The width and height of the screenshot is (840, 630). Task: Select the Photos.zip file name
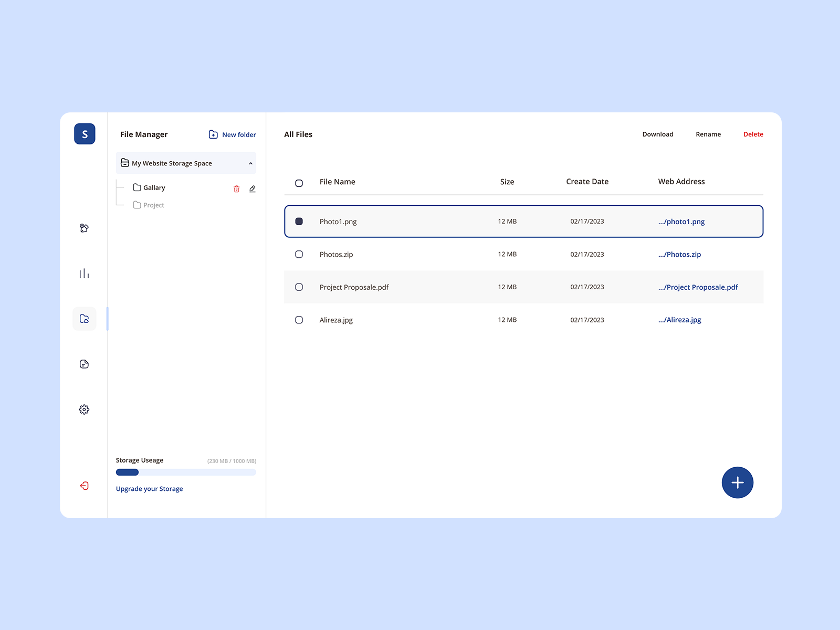[337, 255]
